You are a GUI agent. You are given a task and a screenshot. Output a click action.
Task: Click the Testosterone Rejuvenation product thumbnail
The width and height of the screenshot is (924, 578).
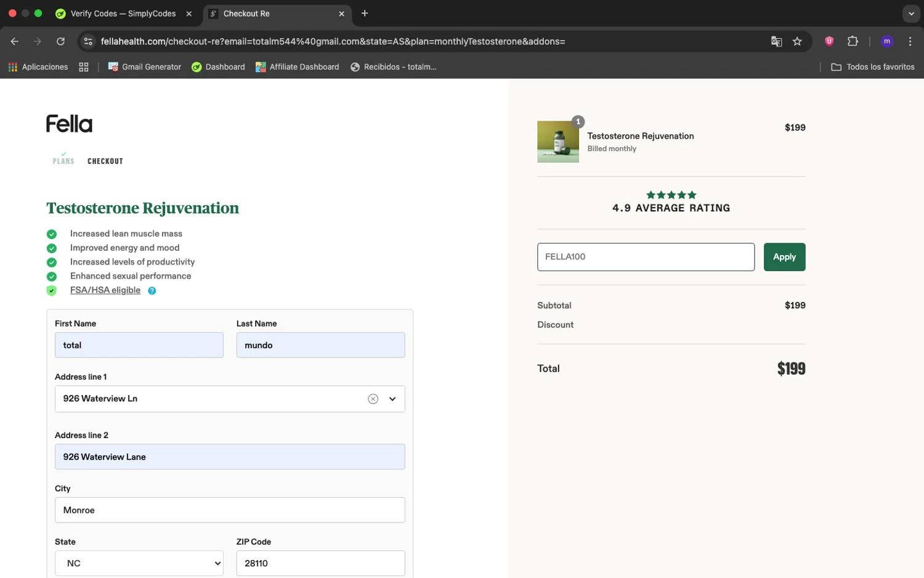(x=558, y=142)
